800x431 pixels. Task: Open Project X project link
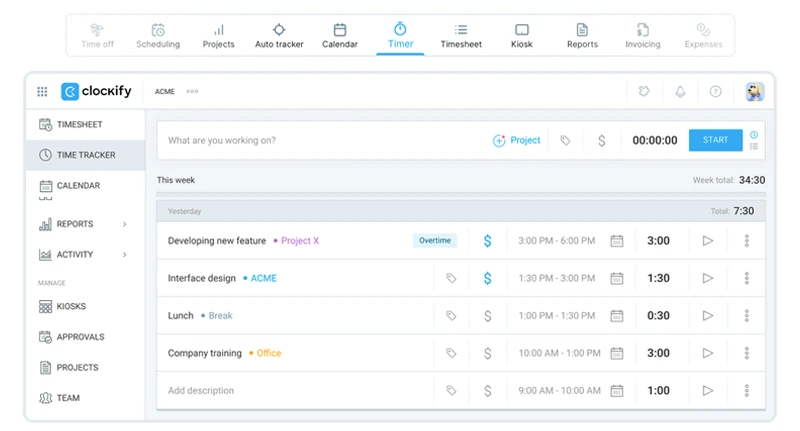[300, 241]
